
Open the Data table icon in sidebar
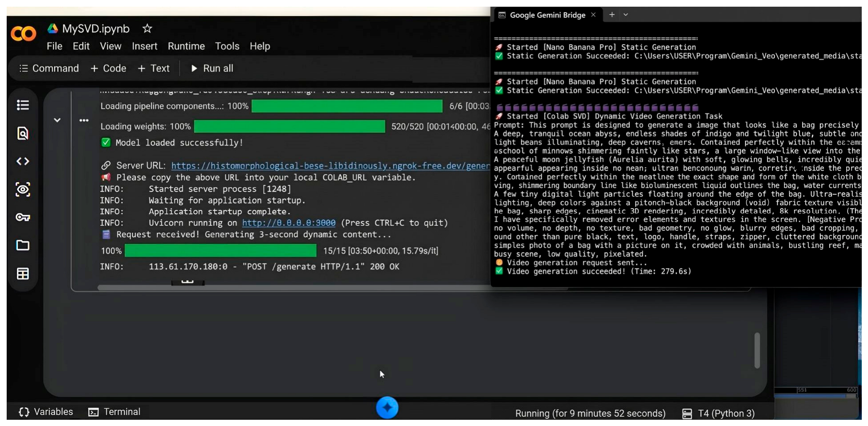coord(23,274)
